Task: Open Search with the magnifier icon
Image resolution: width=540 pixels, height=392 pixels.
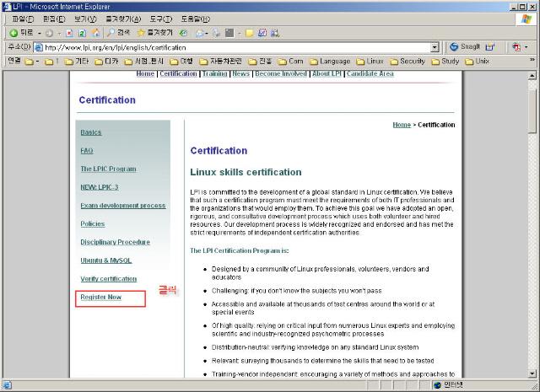Action: 118,33
